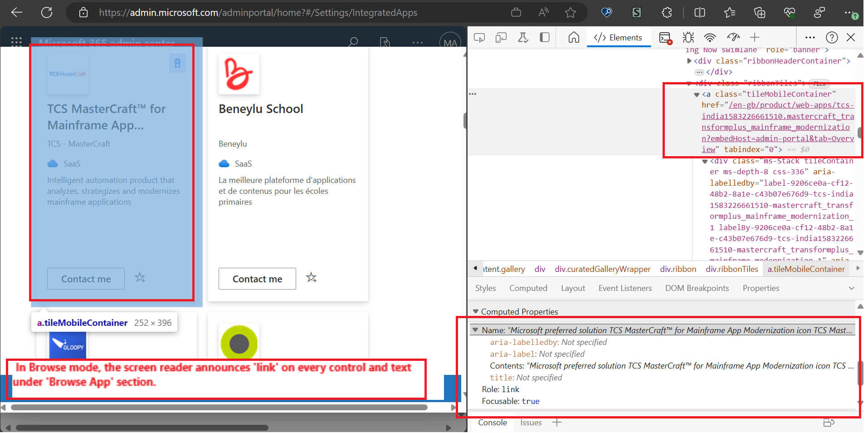Open admin center header more options ellipsis

[418, 43]
